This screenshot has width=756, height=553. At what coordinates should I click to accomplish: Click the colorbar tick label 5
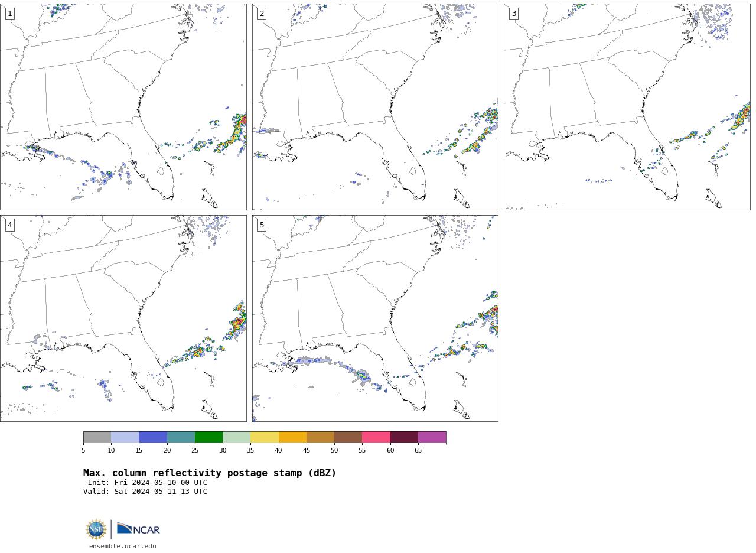(x=83, y=451)
